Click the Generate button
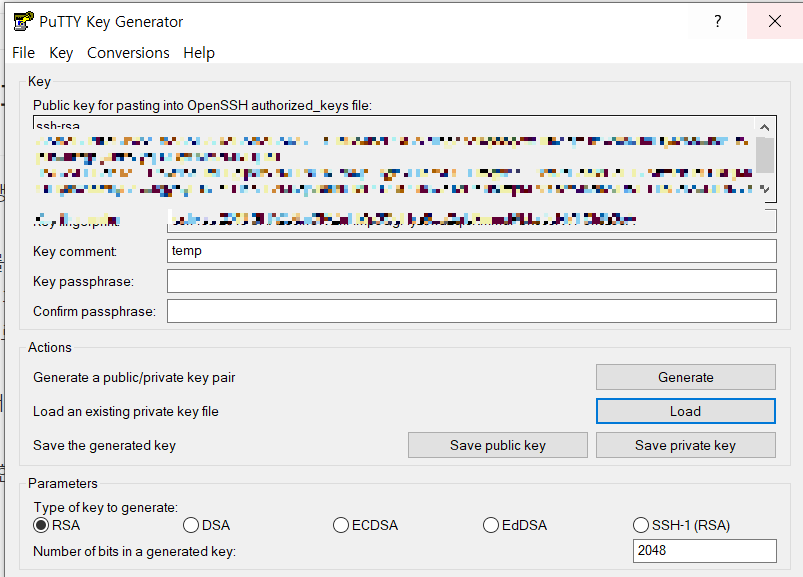803x577 pixels. pos(685,377)
